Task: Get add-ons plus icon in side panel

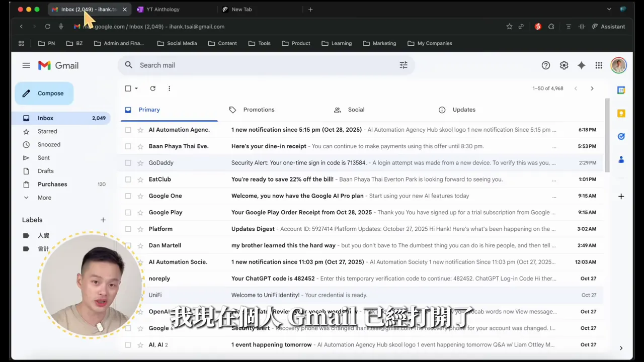Action: 621,196
